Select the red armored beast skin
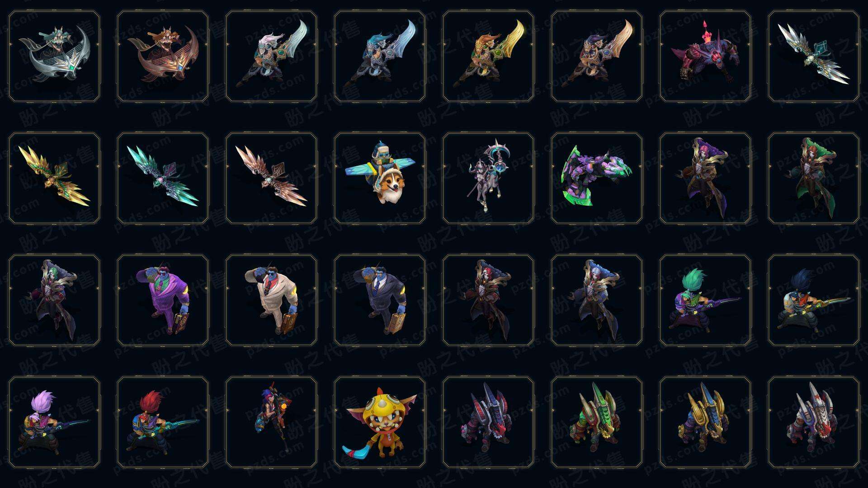The height and width of the screenshot is (488, 868). point(705,56)
